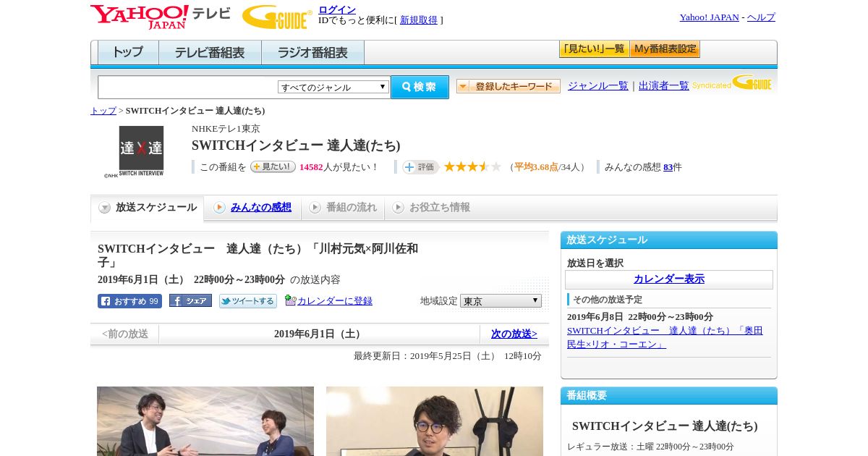Click the 検索 search button
Viewport: 868px width, 456px height.
420,87
